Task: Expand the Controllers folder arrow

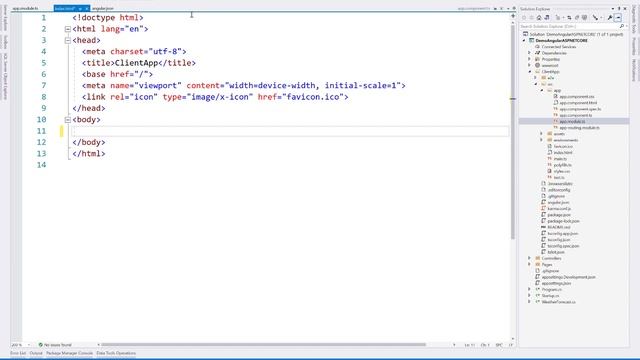Action: pyautogui.click(x=530, y=258)
